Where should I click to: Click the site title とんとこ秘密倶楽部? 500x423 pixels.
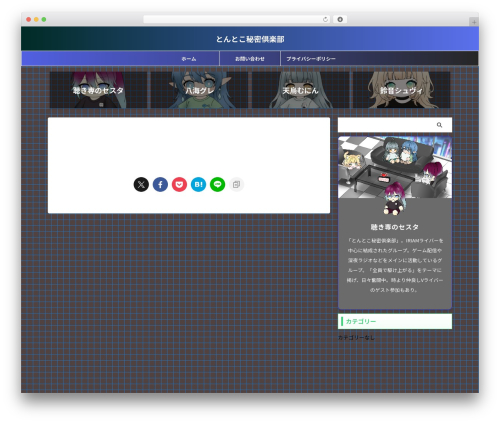coord(250,39)
